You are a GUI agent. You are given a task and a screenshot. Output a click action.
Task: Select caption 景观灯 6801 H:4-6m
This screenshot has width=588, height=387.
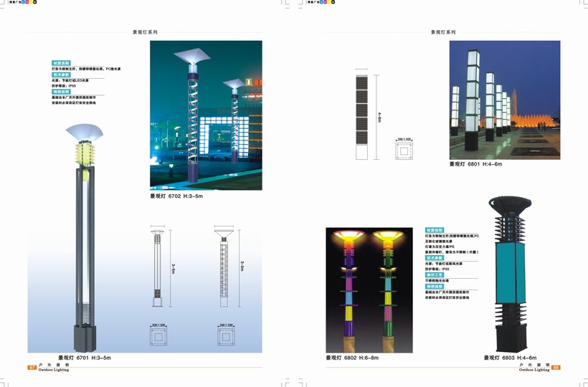tap(475, 164)
